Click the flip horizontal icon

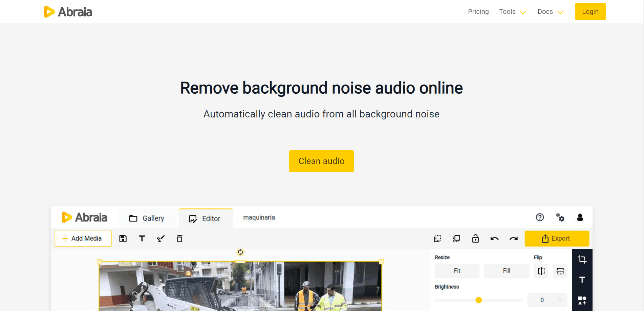(541, 271)
